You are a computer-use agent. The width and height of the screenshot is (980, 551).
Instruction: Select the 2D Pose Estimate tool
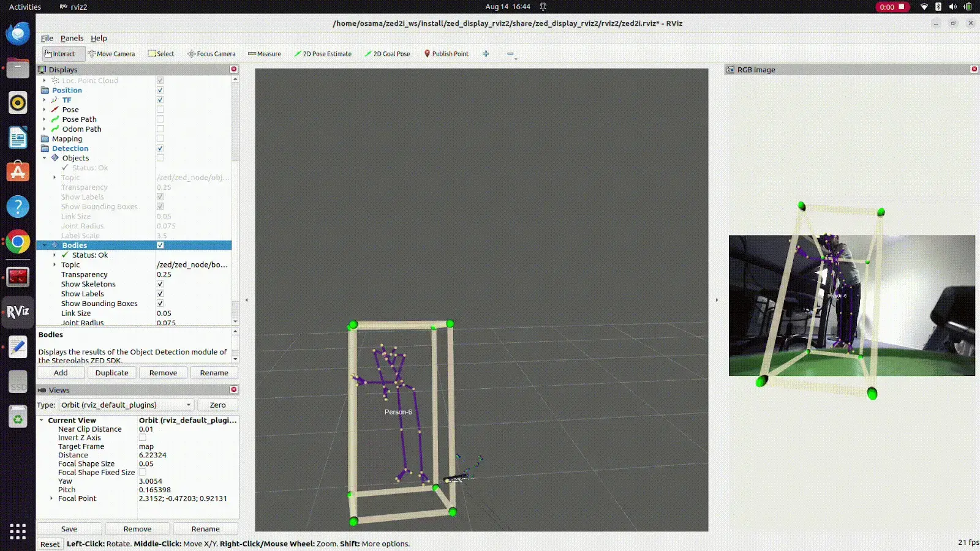[x=323, y=54]
